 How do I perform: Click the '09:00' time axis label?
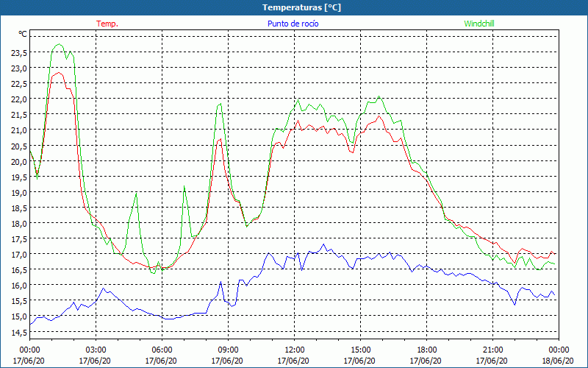point(228,350)
